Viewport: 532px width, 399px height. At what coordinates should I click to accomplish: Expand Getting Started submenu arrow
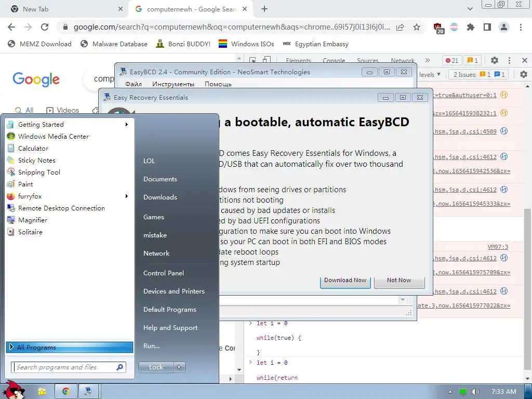coord(127,125)
